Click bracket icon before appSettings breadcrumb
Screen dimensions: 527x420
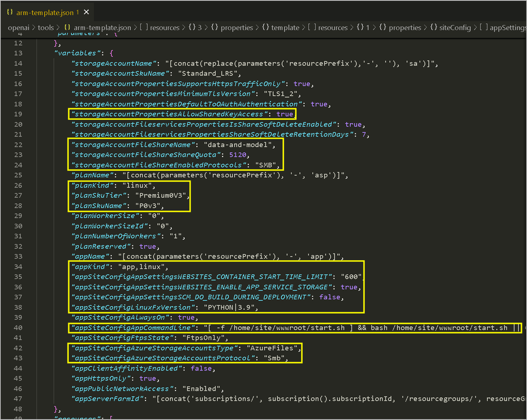coord(484,27)
